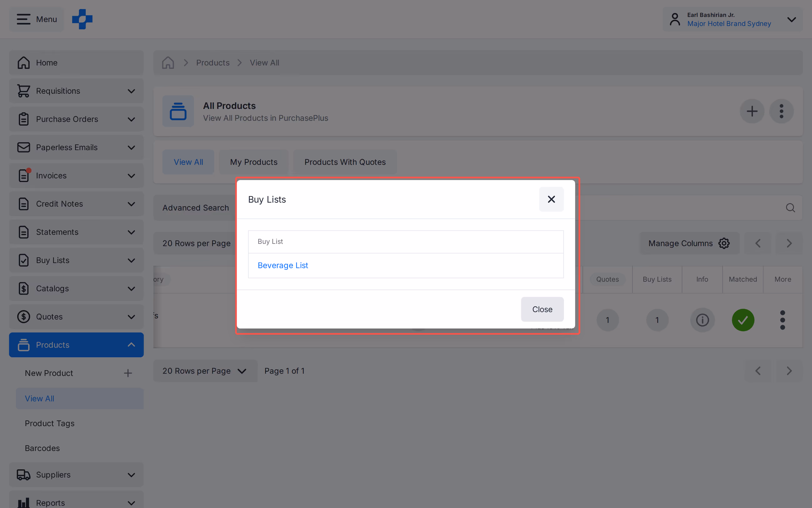This screenshot has width=812, height=508.
Task: Switch to the My Products tab
Action: click(x=254, y=162)
